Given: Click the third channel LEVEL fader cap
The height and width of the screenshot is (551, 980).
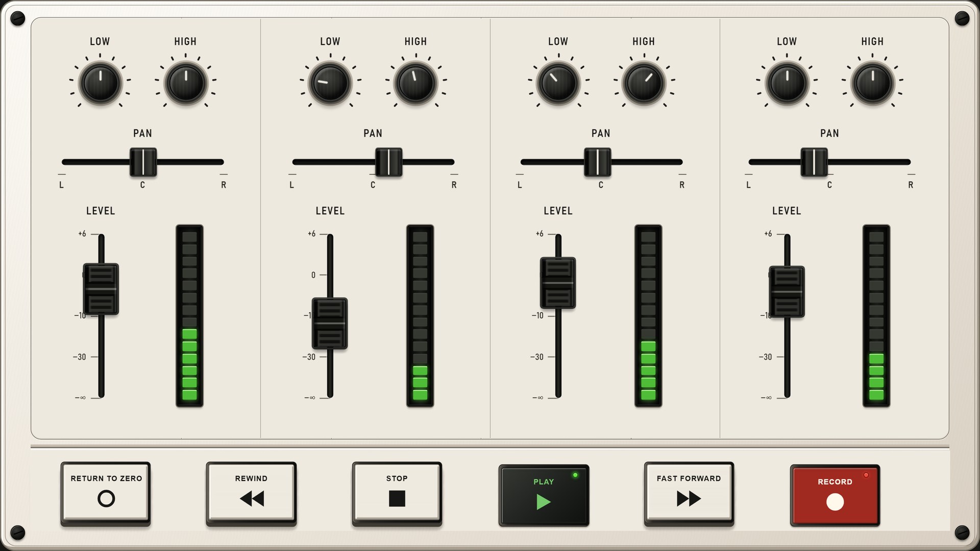Looking at the screenshot, I should pyautogui.click(x=558, y=283).
